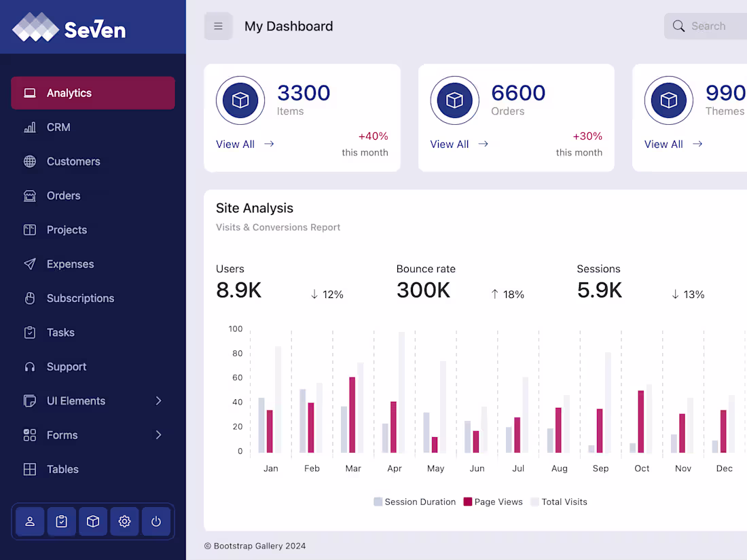The width and height of the screenshot is (747, 560).
Task: Click the power logout button in sidebar footer
Action: click(156, 521)
